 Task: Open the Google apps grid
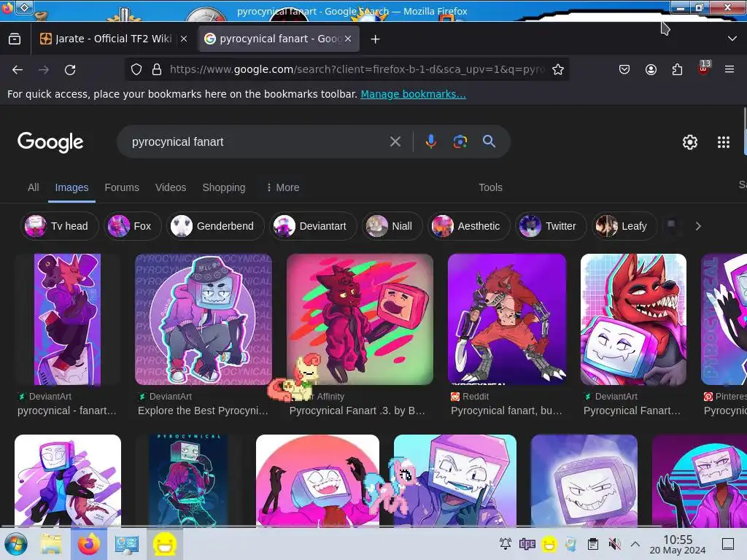[724, 142]
